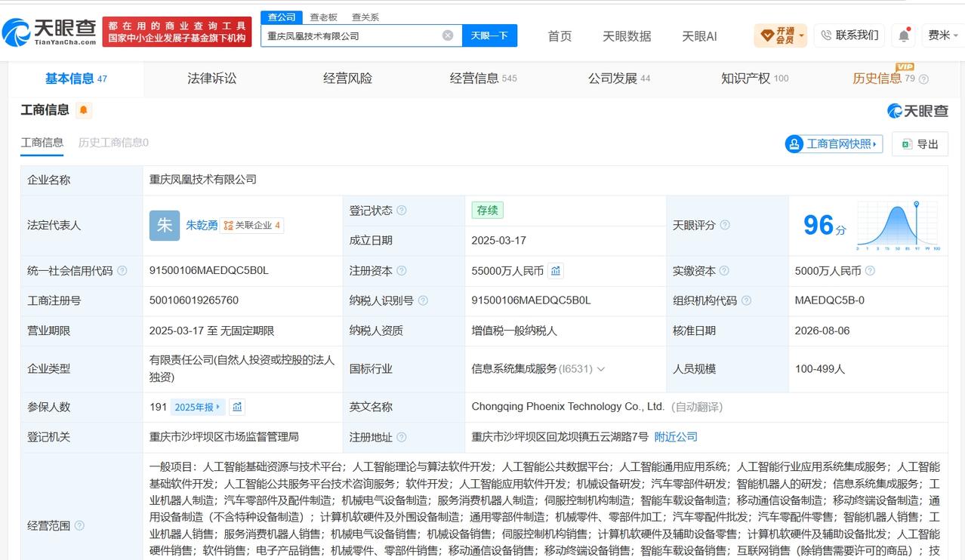Open help icon next to 组织机构代码
Image resolution: width=965 pixels, height=560 pixels.
[x=746, y=300]
